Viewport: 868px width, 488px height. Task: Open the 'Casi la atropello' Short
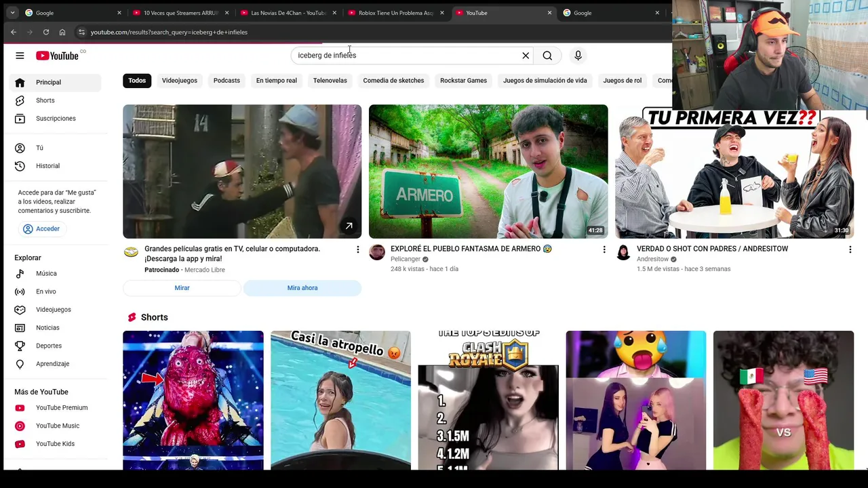340,400
